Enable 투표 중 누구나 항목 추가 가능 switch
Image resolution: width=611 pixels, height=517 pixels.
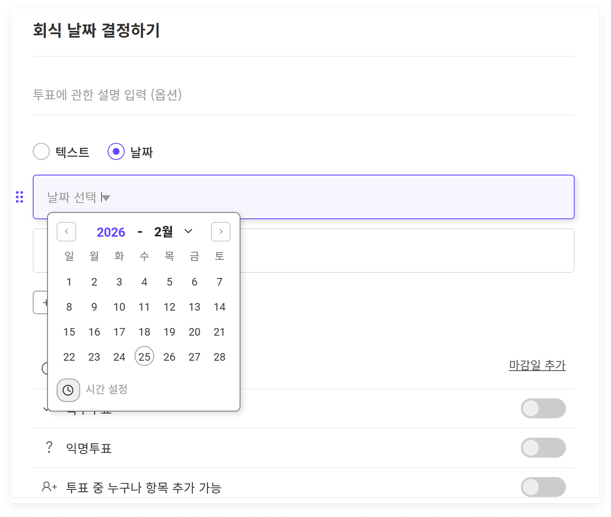[x=543, y=487]
